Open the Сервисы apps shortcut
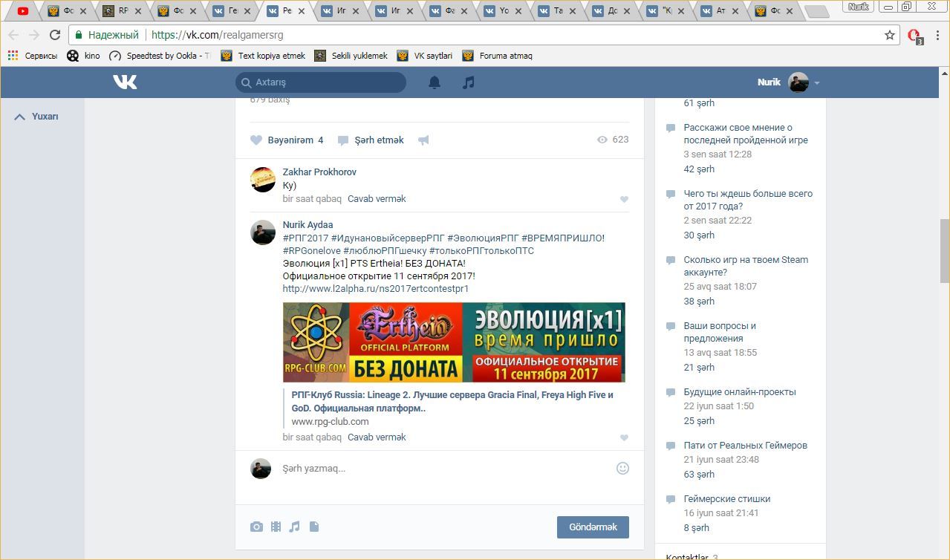Screen dimensions: 950x560 [32, 56]
